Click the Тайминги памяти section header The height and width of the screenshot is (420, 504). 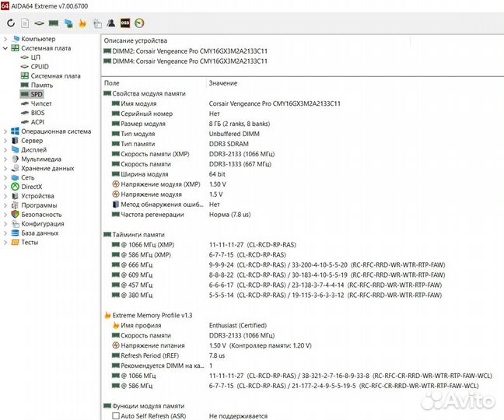[x=138, y=235]
